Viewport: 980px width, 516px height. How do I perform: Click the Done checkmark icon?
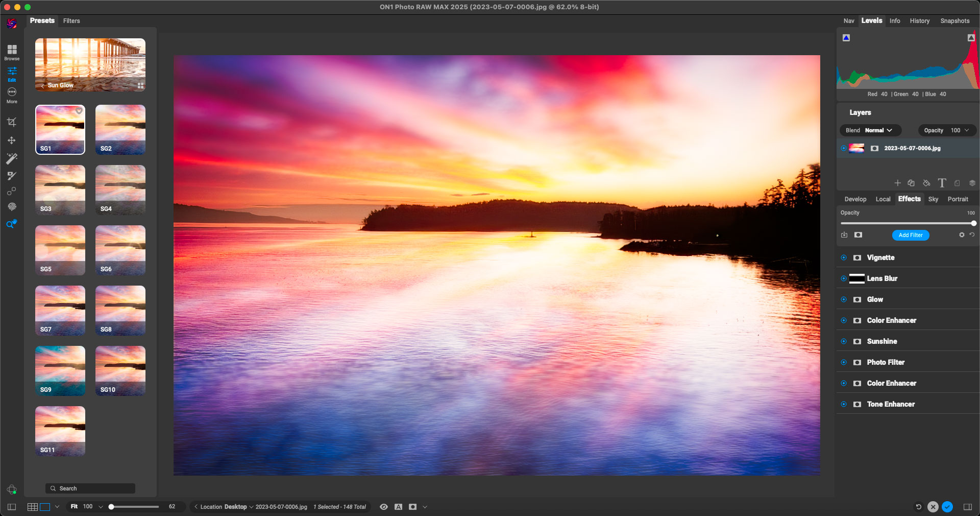click(x=947, y=507)
